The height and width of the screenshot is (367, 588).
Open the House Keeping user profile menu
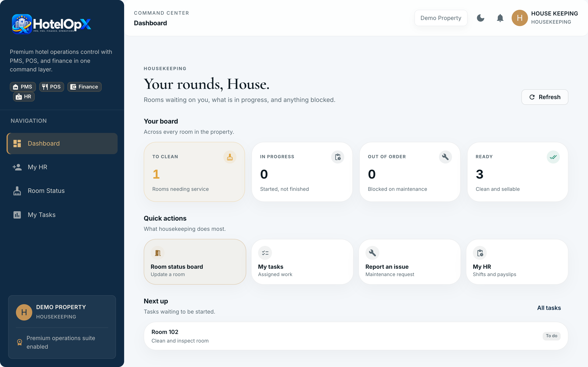coord(545,18)
